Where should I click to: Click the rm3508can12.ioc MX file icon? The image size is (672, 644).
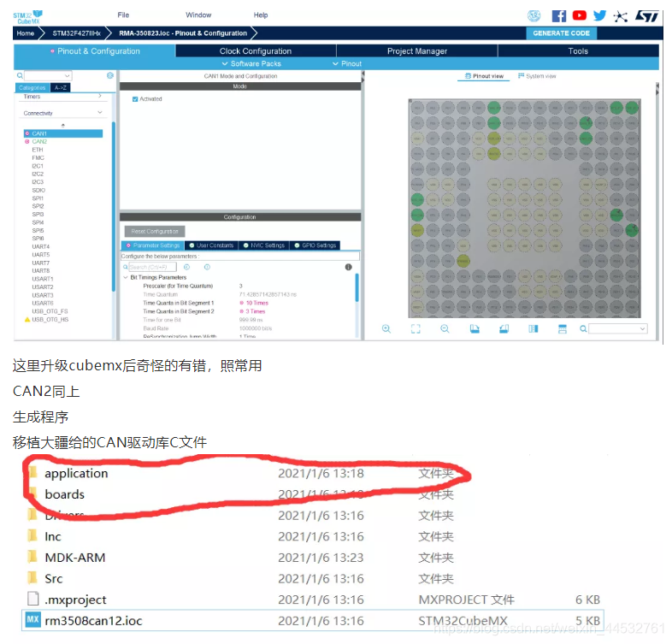pyautogui.click(x=32, y=619)
